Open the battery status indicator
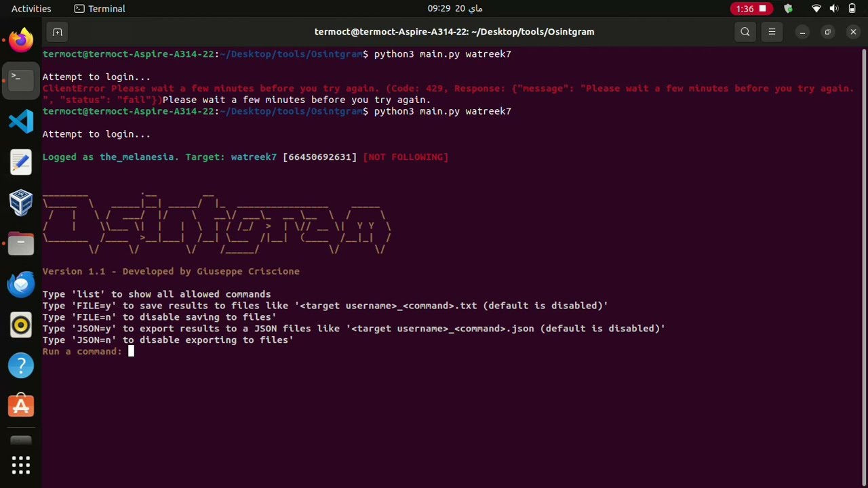The image size is (868, 488). coord(852,9)
